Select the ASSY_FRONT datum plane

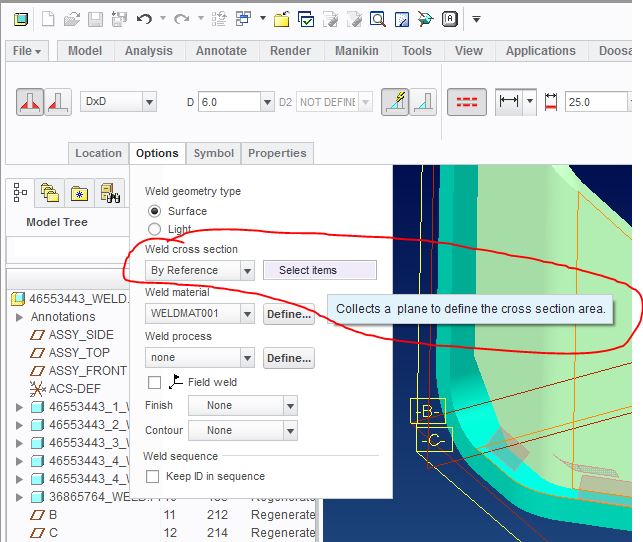(x=88, y=371)
